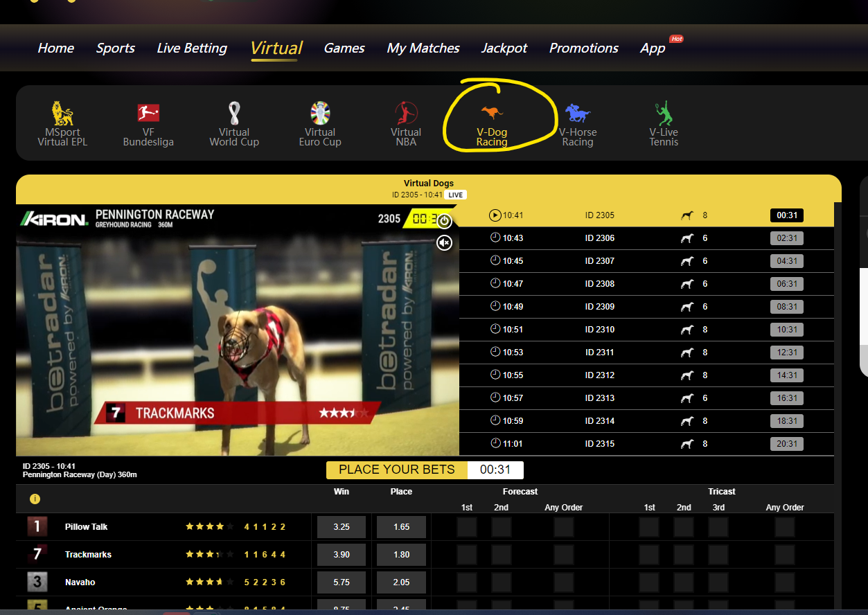Tick Forecast 1st box for Pillow Talk
The height and width of the screenshot is (615, 868).
tap(467, 527)
